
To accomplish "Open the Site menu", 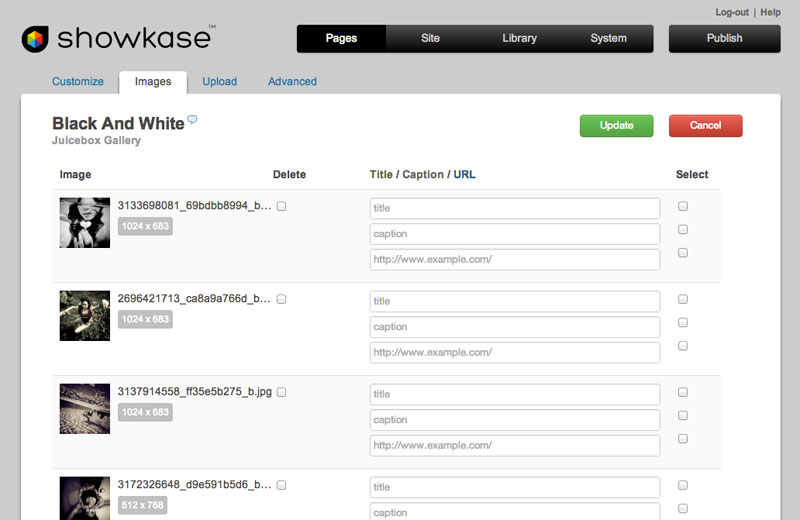I will 430,38.
